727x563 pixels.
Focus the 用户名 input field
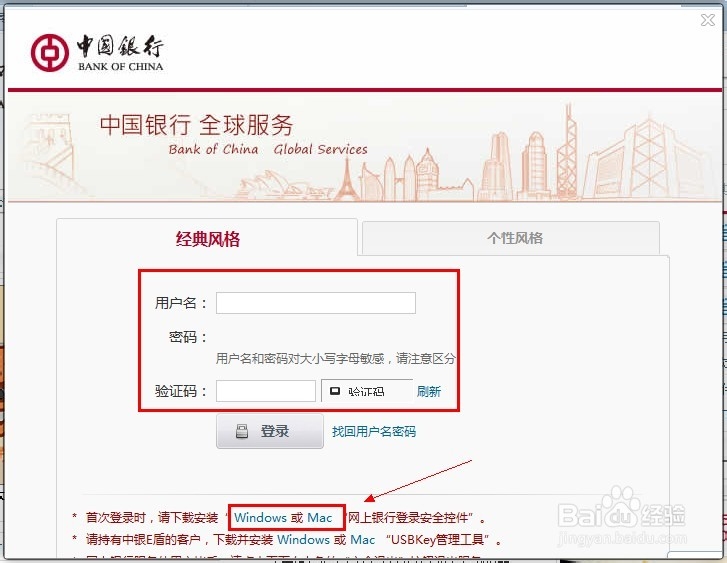[x=316, y=303]
